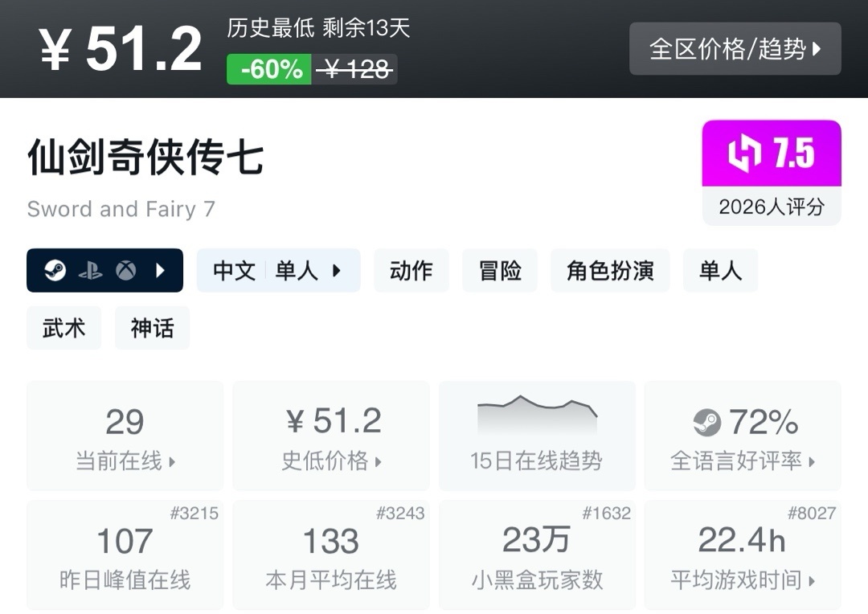The width and height of the screenshot is (868, 614).
Task: Click the #8027 rank label
Action: [x=812, y=514]
